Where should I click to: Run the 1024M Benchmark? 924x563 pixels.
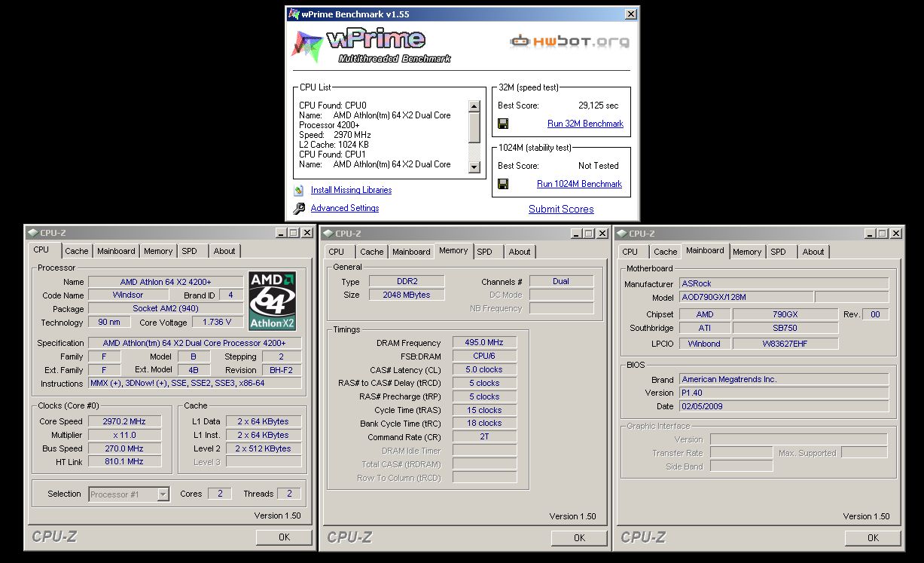tap(579, 184)
